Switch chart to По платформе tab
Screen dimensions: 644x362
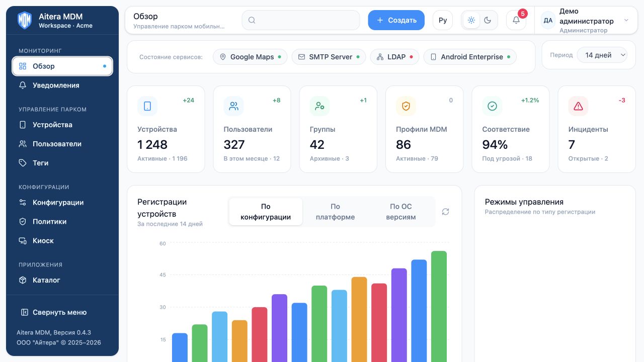tap(335, 212)
